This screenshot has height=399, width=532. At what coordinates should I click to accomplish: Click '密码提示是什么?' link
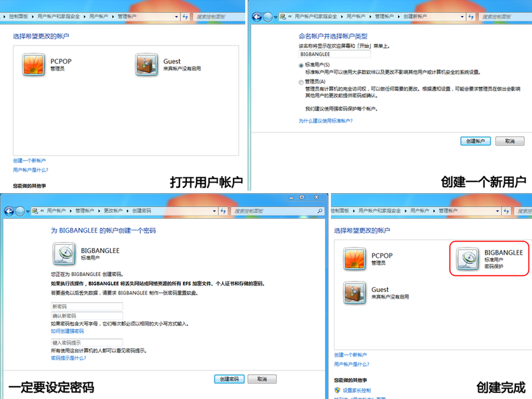[69, 358]
